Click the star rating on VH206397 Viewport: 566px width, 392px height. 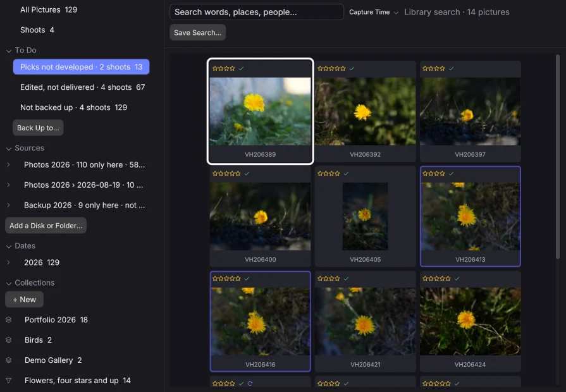click(x=434, y=68)
